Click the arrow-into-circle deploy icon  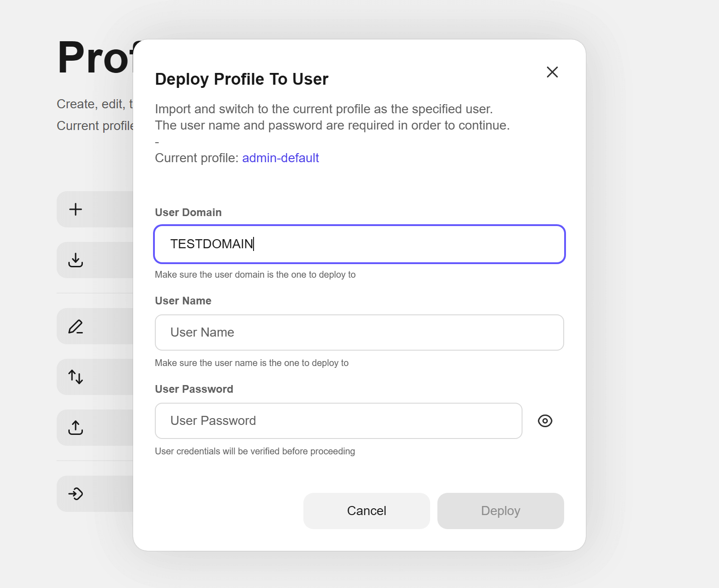click(76, 494)
